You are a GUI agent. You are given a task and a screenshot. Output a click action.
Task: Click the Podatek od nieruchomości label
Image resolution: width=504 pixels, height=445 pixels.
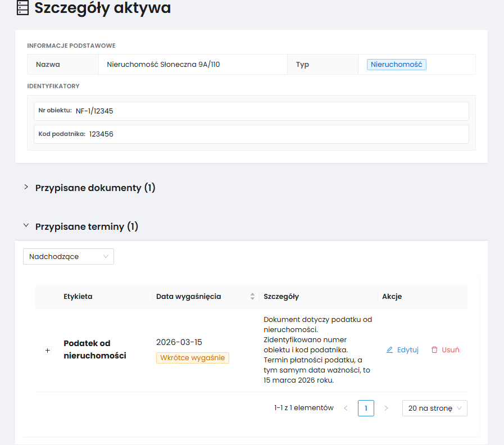tap(95, 349)
